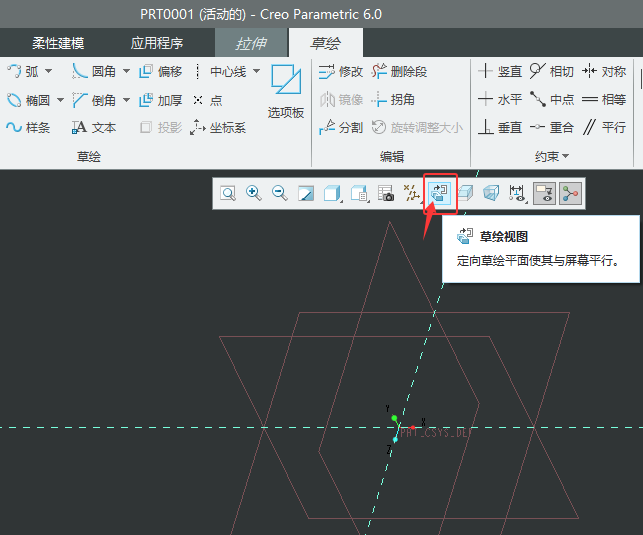Click the Zoom In magnifier icon
This screenshot has height=535, width=643.
pos(254,194)
